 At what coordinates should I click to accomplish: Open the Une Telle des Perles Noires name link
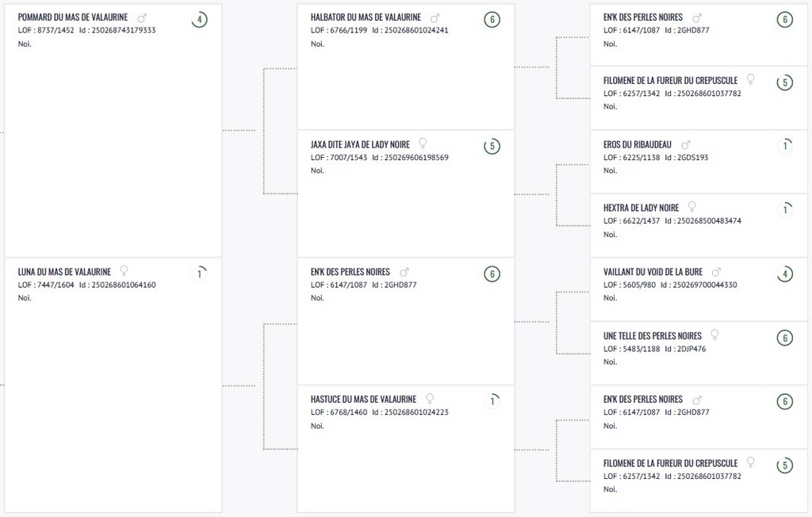[653, 335]
